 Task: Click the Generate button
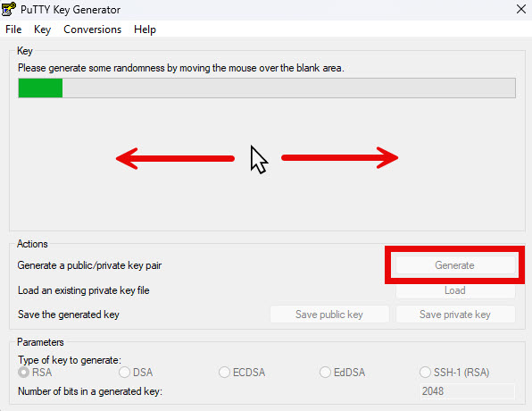click(x=455, y=265)
